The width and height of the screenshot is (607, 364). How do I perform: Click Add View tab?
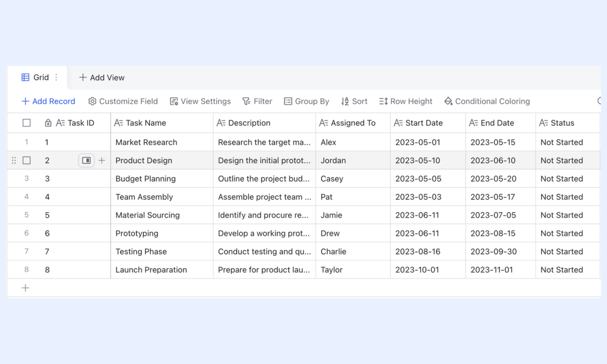pos(102,78)
